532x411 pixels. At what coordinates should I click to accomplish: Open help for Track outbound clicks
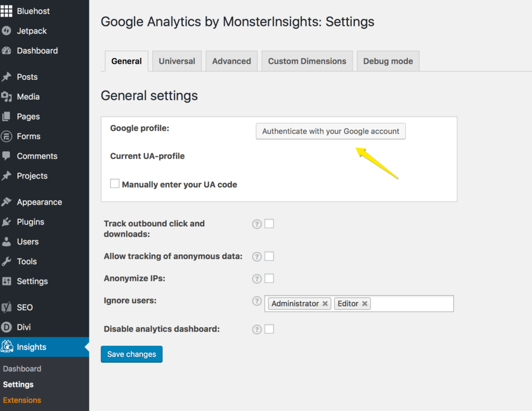pyautogui.click(x=257, y=224)
